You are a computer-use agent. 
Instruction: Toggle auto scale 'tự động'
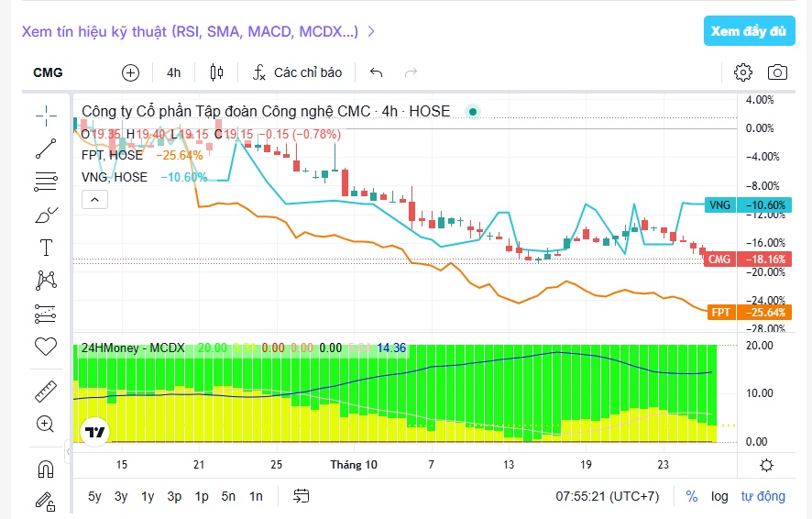(763, 496)
